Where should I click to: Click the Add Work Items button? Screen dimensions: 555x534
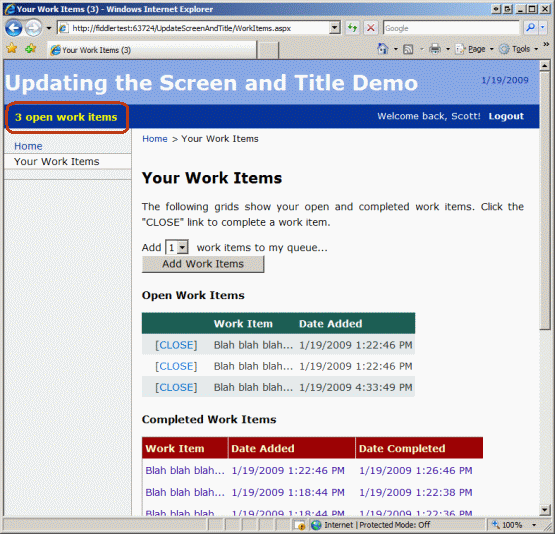(x=203, y=264)
